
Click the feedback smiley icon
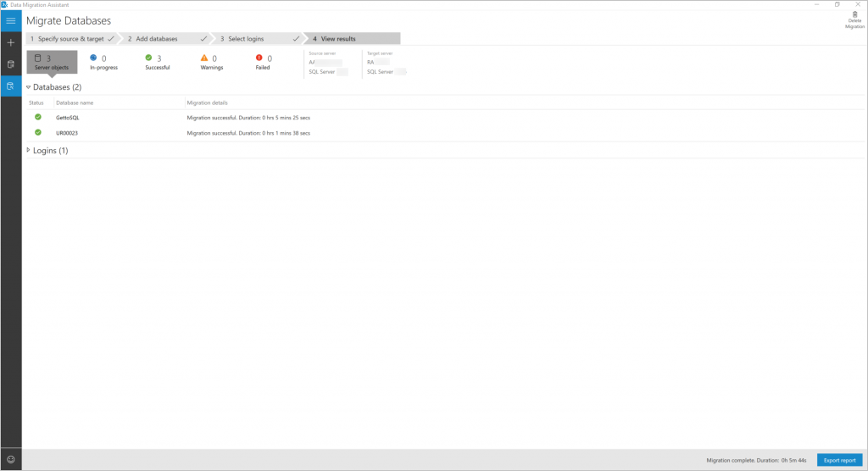point(11,459)
